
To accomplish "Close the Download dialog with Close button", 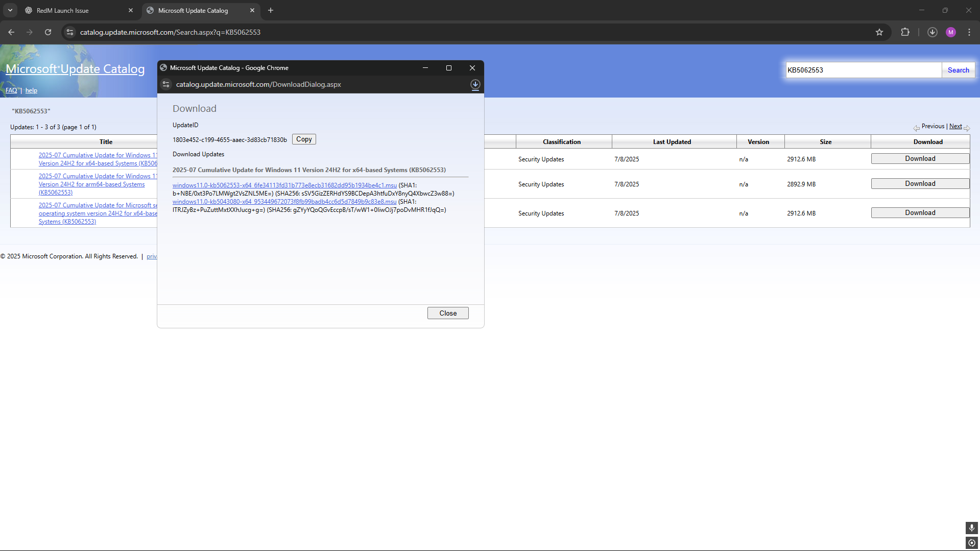I will (448, 313).
